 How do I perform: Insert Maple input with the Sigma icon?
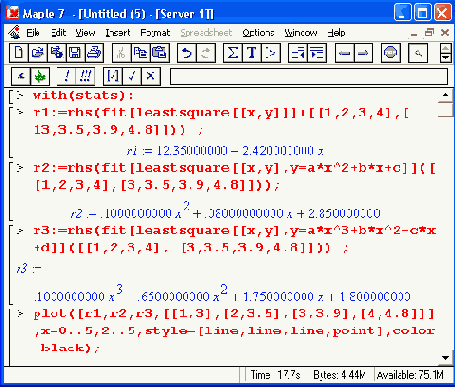[233, 53]
